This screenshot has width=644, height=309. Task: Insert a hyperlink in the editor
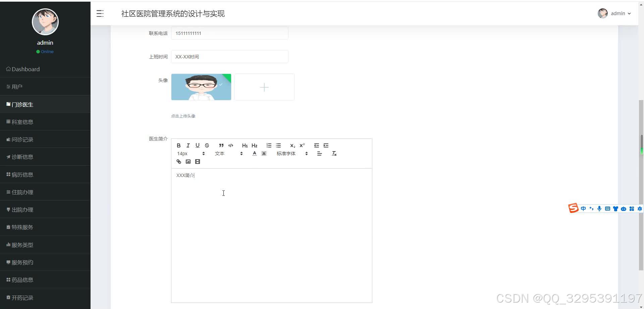(x=178, y=162)
